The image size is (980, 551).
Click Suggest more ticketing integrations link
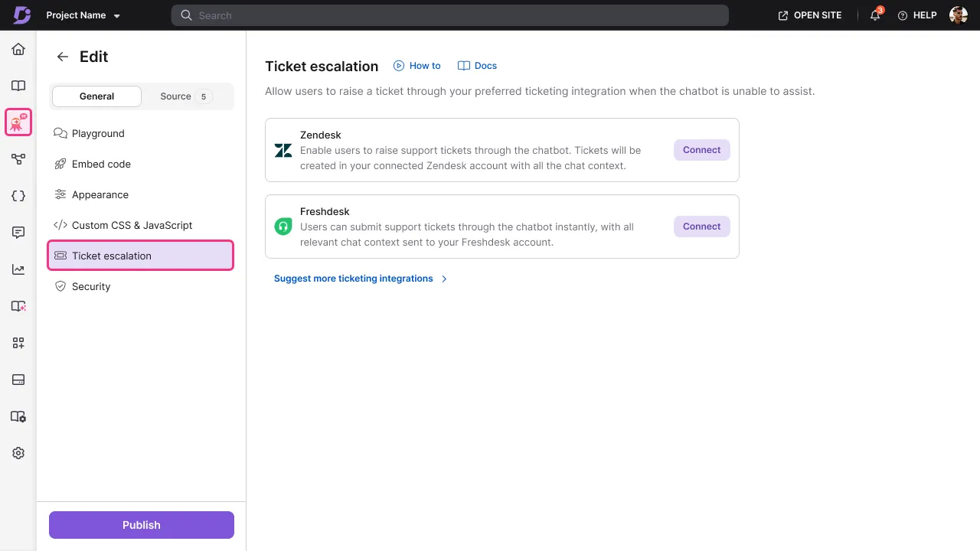point(361,279)
